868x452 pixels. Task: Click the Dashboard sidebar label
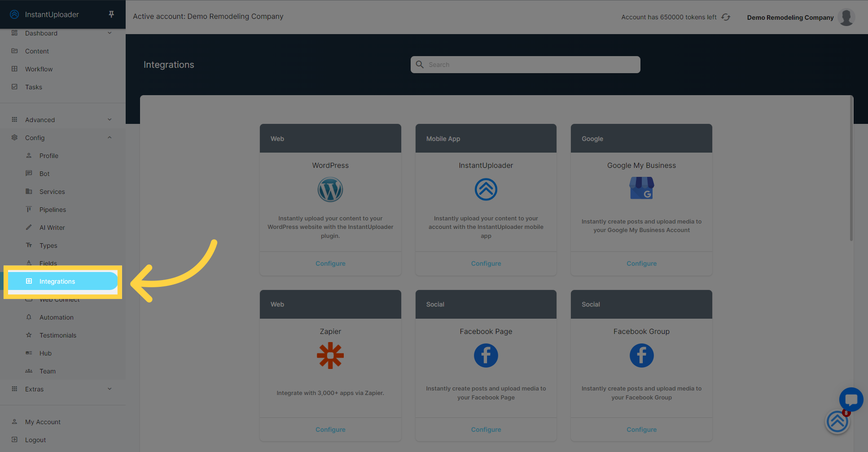(41, 33)
